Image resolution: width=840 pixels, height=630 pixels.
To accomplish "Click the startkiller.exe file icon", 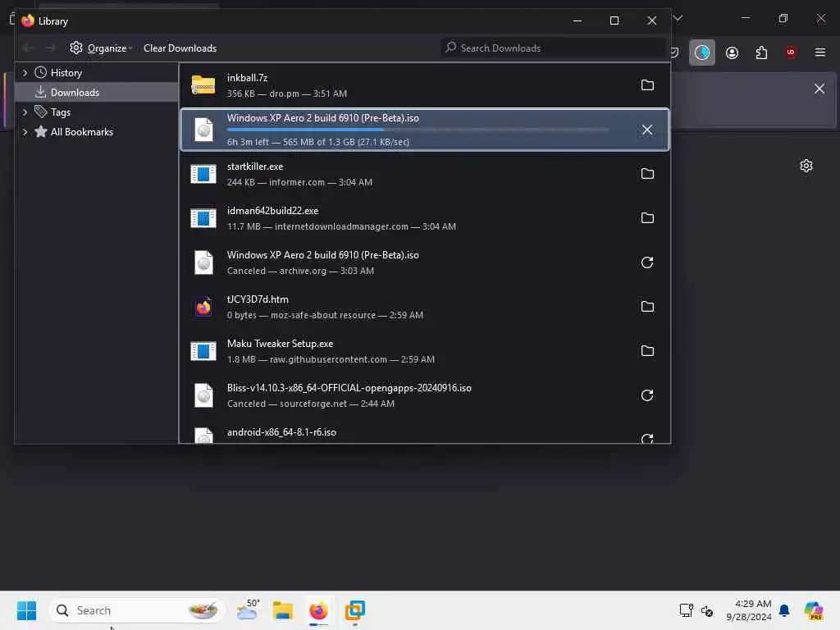I will coord(203,174).
